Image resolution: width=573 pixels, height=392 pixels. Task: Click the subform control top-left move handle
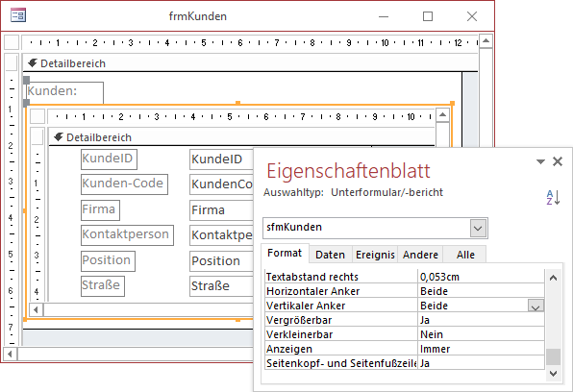pyautogui.click(x=26, y=103)
